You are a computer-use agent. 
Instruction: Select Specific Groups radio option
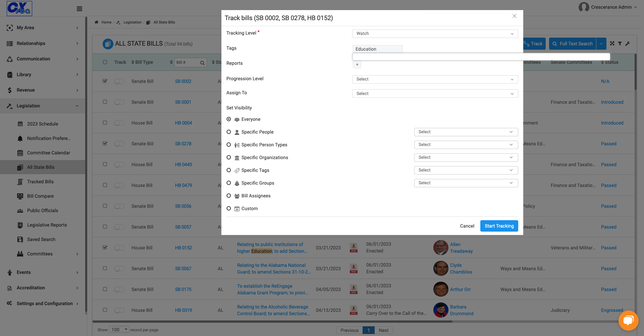coord(229,183)
